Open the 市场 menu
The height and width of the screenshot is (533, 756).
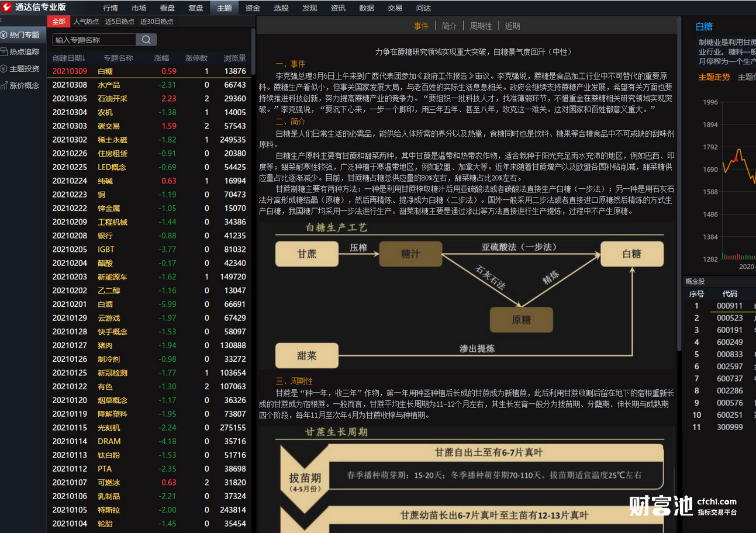(139, 8)
